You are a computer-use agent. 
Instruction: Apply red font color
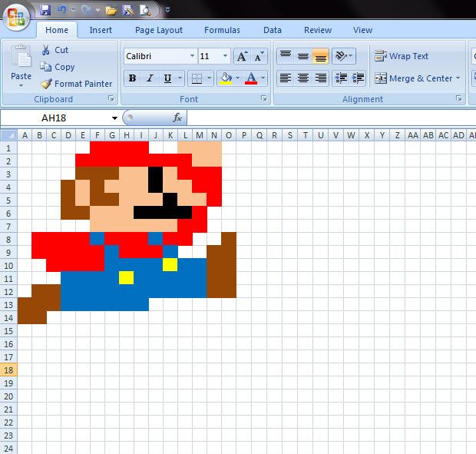[251, 78]
